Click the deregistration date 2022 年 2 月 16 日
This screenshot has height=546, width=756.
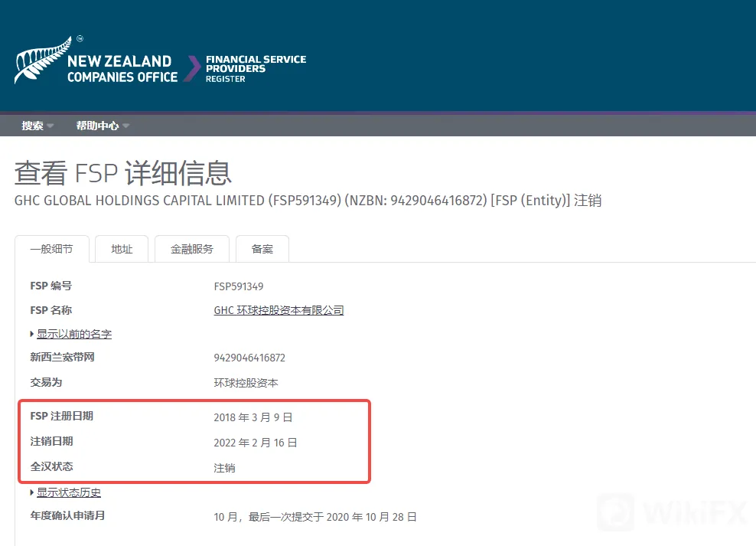[x=256, y=443]
